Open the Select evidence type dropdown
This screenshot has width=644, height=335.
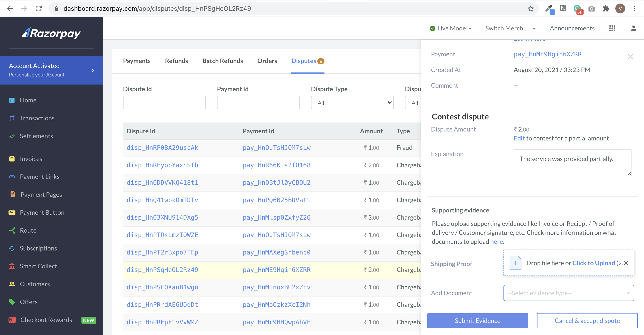click(569, 293)
